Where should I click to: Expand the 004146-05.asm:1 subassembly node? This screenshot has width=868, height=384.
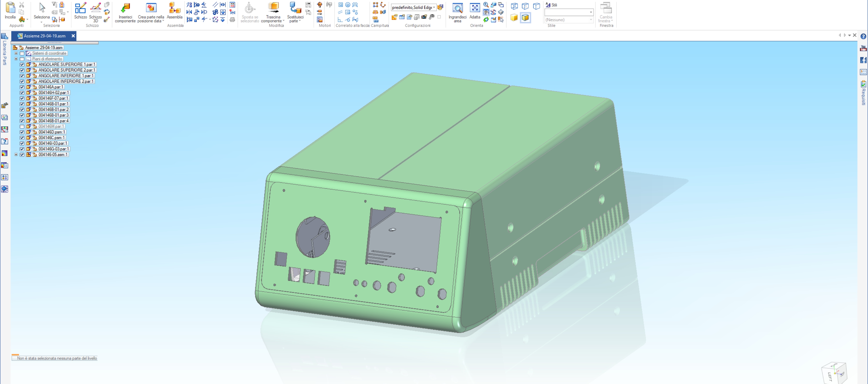coord(16,155)
